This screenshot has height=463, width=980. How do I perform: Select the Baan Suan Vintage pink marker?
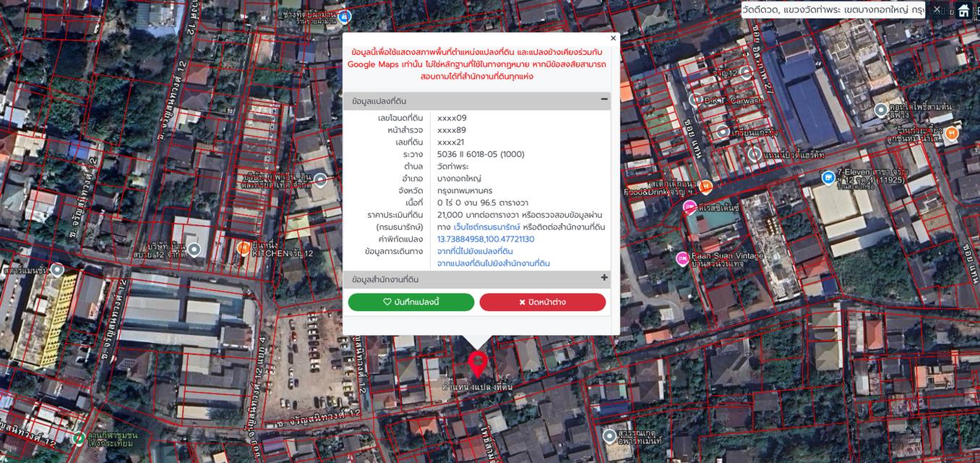(682, 258)
